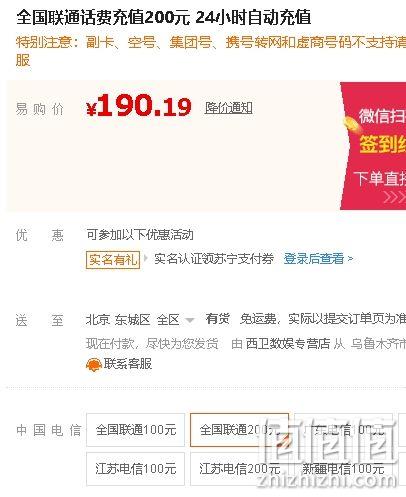Screen dimensions: 406x497
Task: Click the 联系客服 text link
Action: pos(128,364)
